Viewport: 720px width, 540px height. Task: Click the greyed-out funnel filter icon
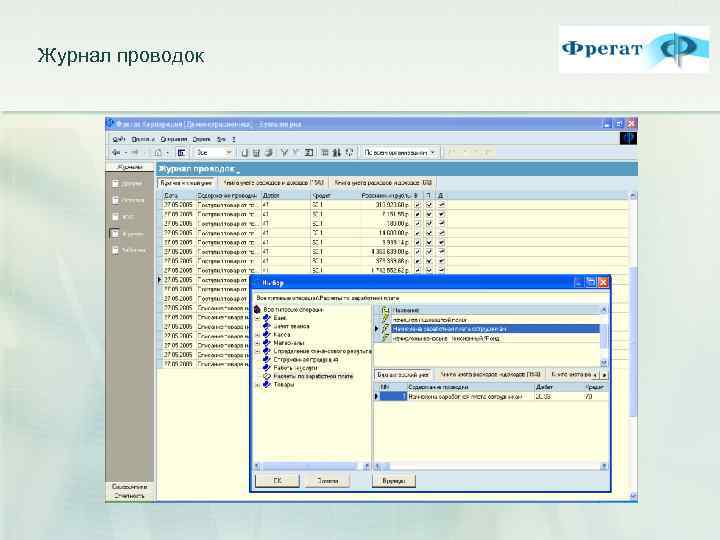[296, 152]
